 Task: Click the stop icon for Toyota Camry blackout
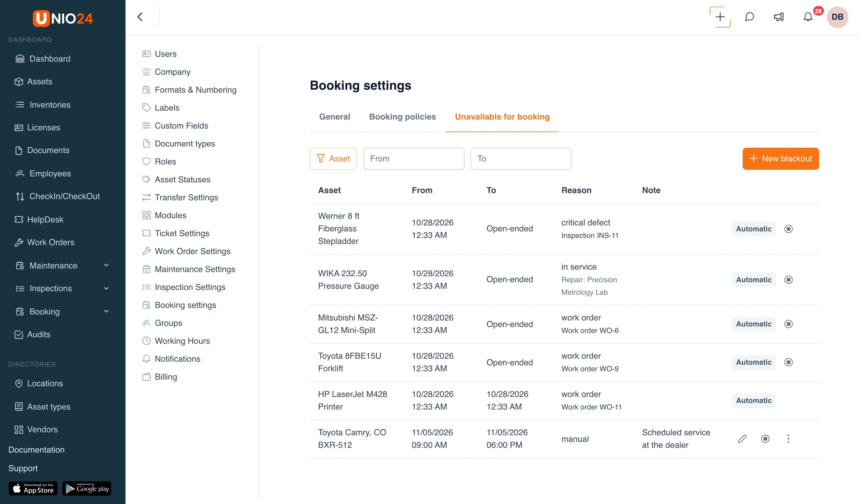pyautogui.click(x=765, y=439)
